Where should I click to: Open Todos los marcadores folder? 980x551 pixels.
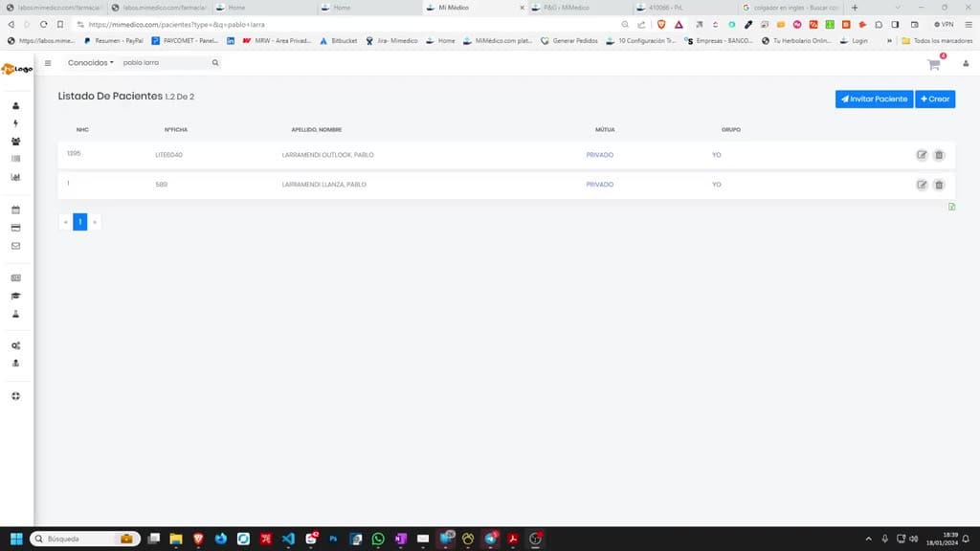pyautogui.click(x=937, y=40)
